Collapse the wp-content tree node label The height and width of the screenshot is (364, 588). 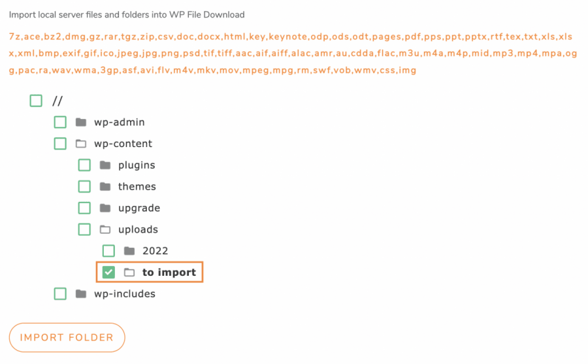point(123,144)
